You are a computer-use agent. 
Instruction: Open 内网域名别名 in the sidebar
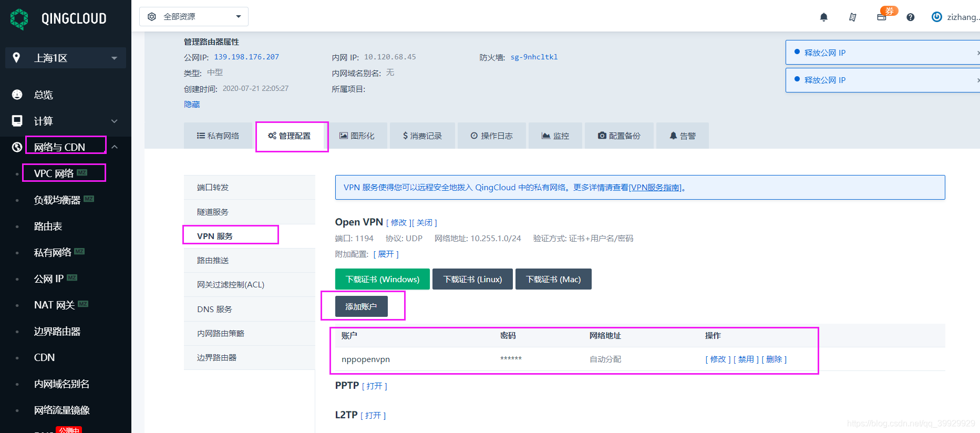62,384
